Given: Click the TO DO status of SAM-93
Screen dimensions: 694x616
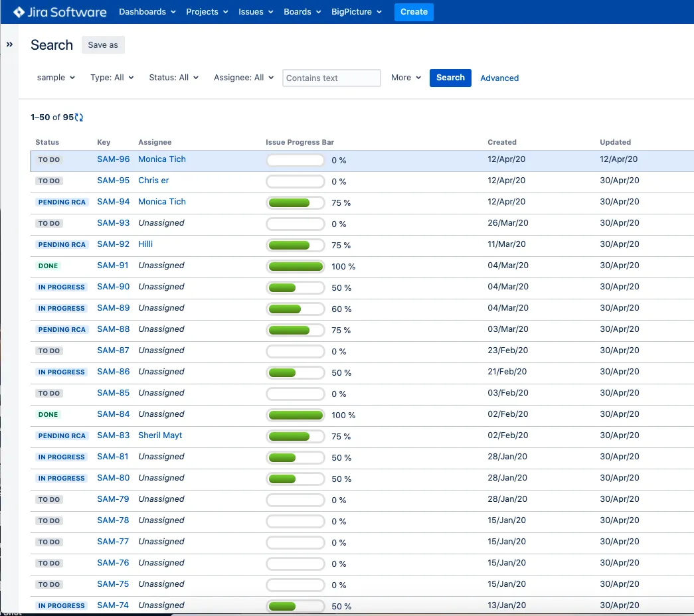Looking at the screenshot, I should pyautogui.click(x=49, y=224).
